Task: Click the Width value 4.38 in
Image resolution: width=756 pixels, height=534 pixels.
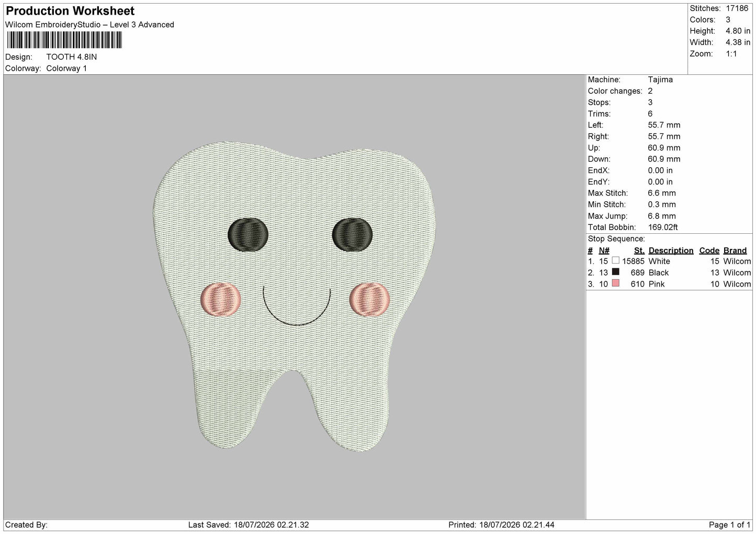Action: point(738,42)
